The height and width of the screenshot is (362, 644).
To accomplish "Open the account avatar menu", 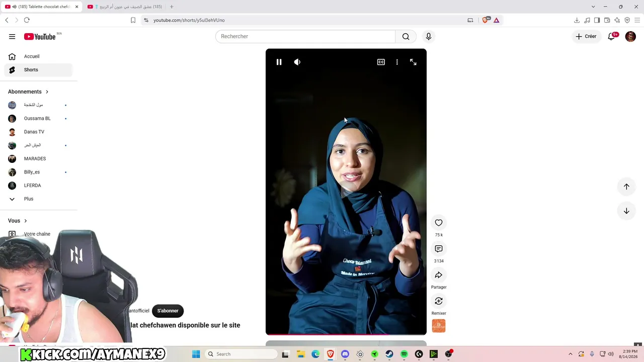I will (630, 36).
